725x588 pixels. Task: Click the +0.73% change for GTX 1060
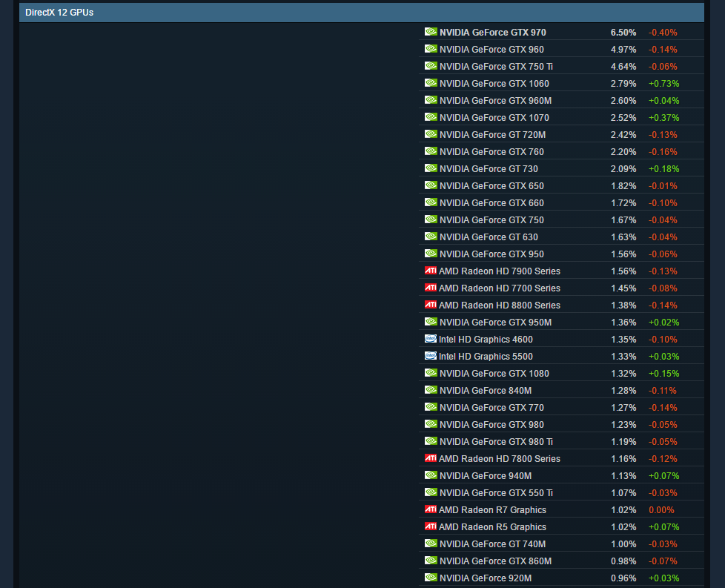[x=663, y=84]
